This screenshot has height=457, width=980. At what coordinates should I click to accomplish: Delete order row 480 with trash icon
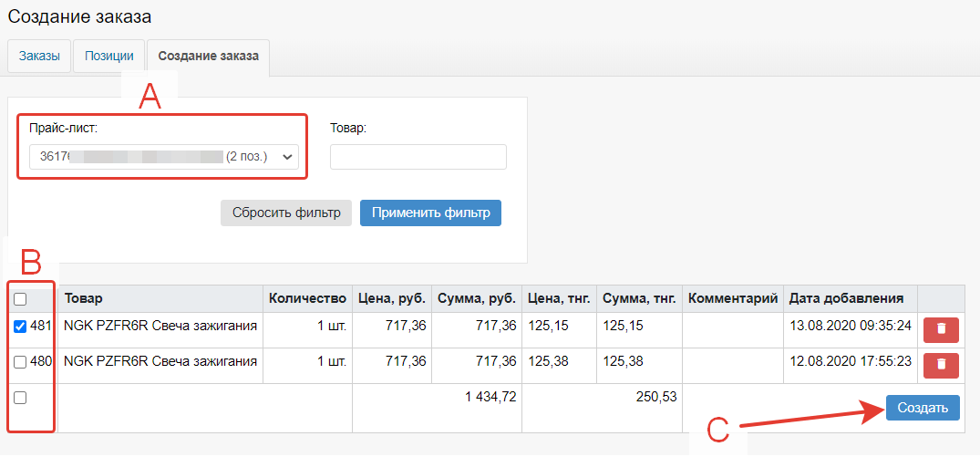point(940,366)
